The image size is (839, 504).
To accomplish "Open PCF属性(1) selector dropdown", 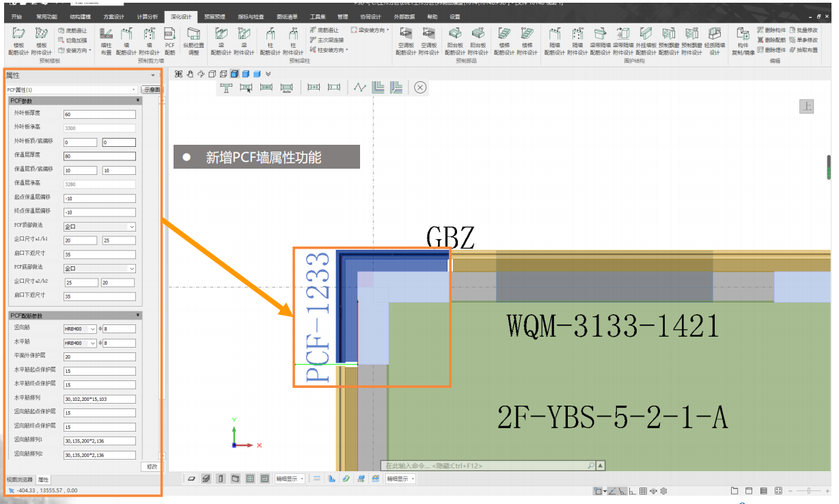I will tap(71, 89).
